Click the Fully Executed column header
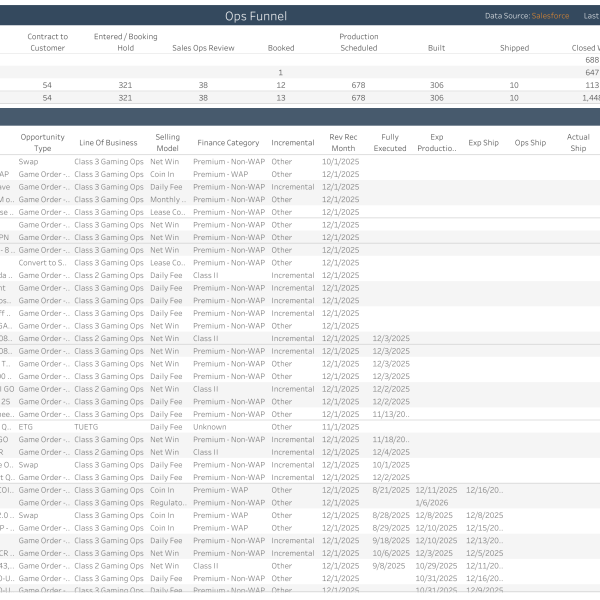Image resolution: width=600 pixels, height=600 pixels. (390, 142)
